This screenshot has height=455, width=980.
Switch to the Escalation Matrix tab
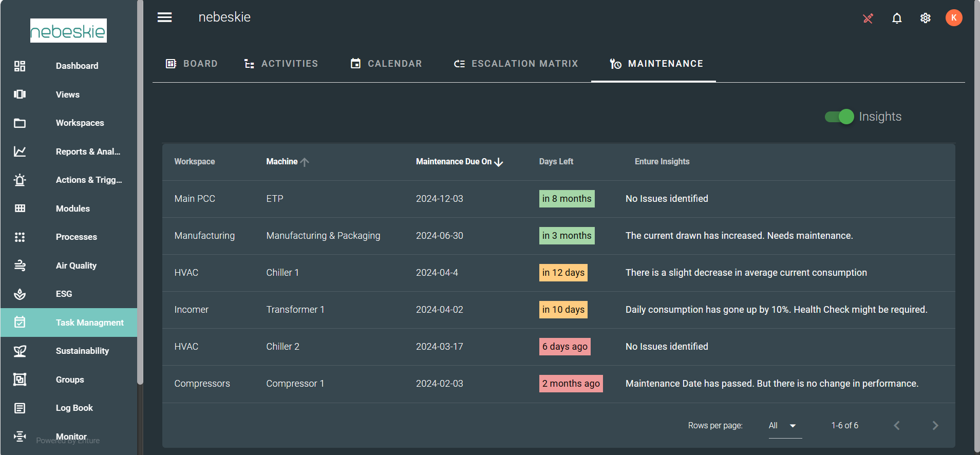516,64
